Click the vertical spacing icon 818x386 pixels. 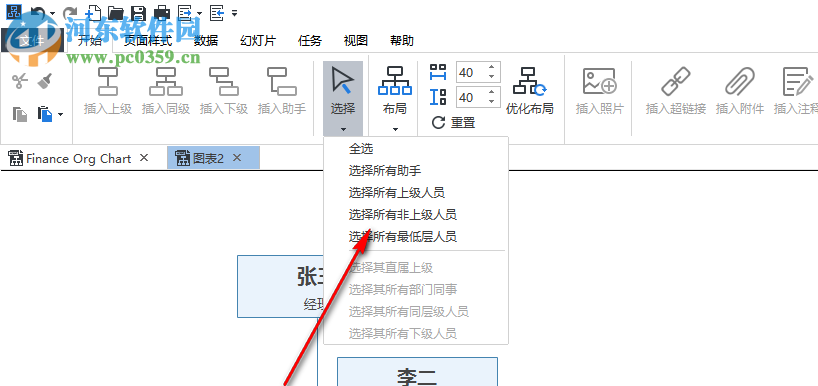[x=438, y=97]
